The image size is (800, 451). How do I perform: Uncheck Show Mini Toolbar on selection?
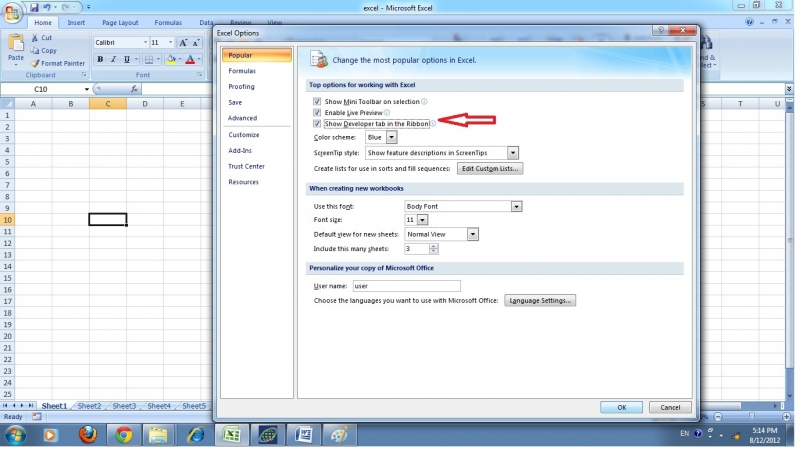coord(317,102)
